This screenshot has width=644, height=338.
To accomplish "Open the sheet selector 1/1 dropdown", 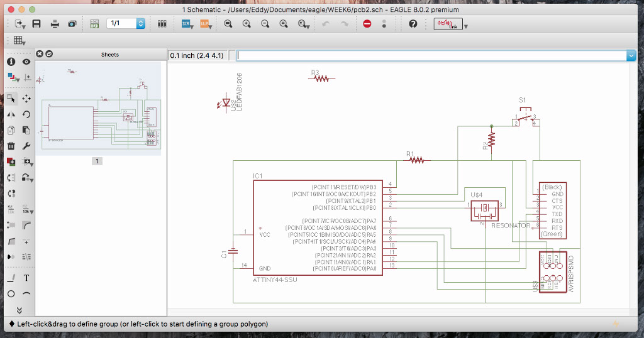I will pos(141,24).
